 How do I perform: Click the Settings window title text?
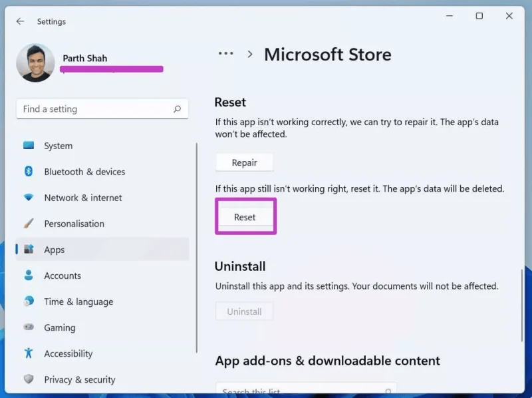52,22
